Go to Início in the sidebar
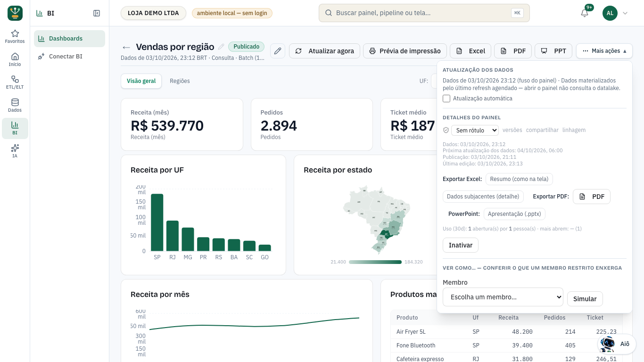This screenshot has height=362, width=644. coord(15,59)
